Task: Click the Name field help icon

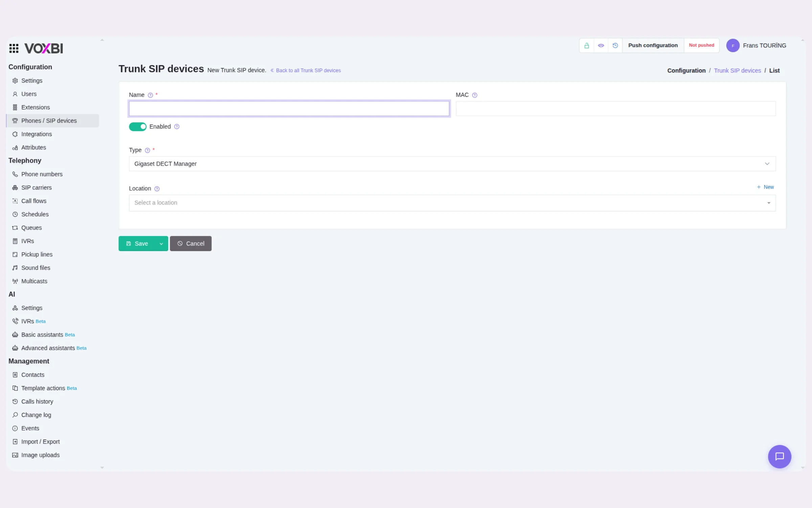Action: [150, 95]
